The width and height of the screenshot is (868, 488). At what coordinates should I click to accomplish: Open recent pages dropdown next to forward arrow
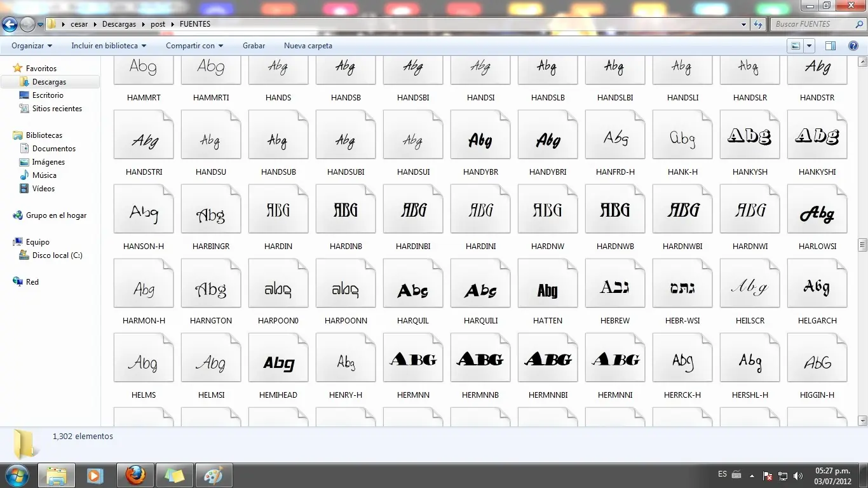[41, 25]
